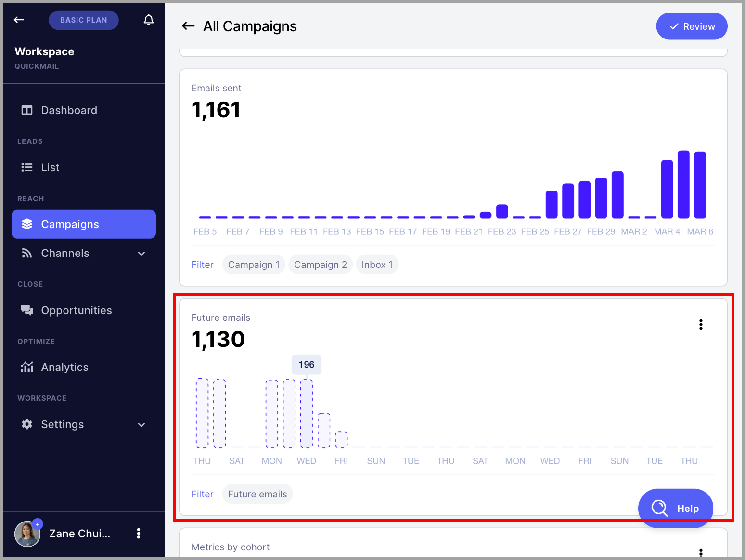This screenshot has width=745, height=560.
Task: Select the Inbox 1 filter chip
Action: click(377, 265)
